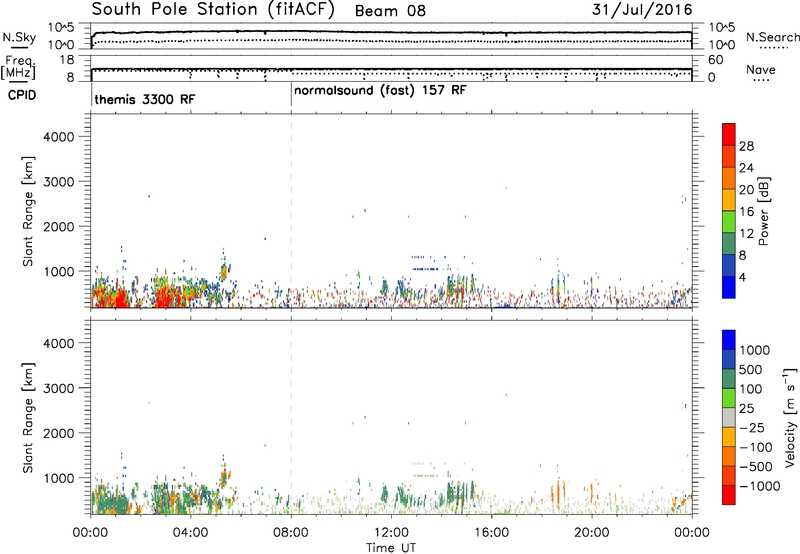Click the 10^5 label on the left N.Sky axis

[61, 28]
